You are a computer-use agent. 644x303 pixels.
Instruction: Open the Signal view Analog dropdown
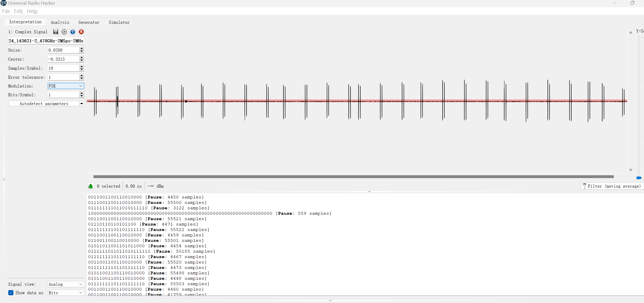[66, 284]
